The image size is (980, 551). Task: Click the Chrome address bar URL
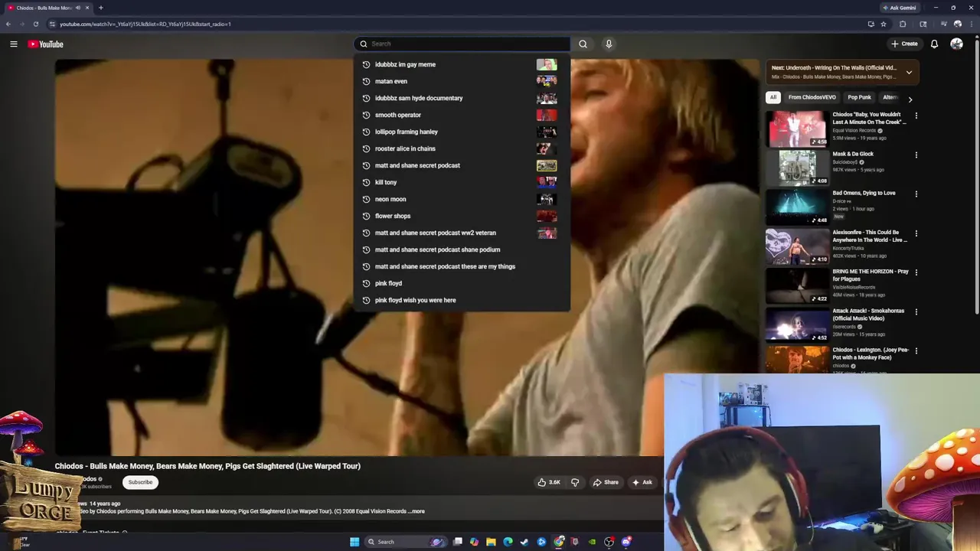(x=145, y=24)
